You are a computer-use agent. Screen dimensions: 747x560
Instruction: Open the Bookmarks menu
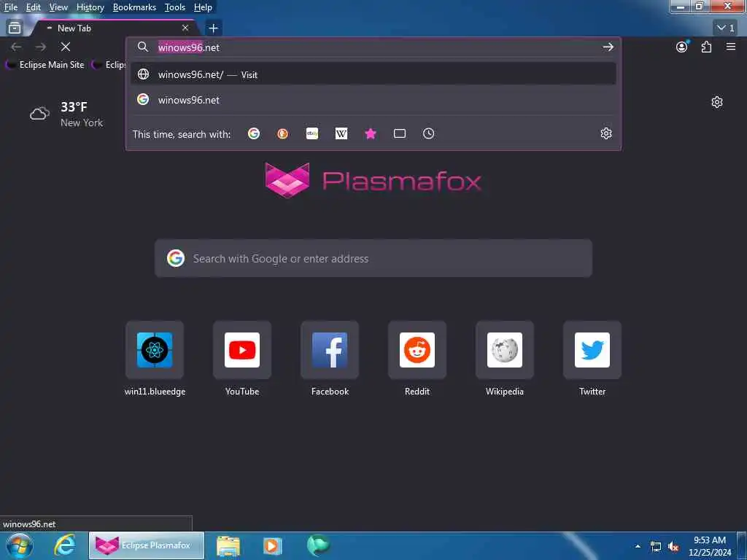click(x=134, y=7)
